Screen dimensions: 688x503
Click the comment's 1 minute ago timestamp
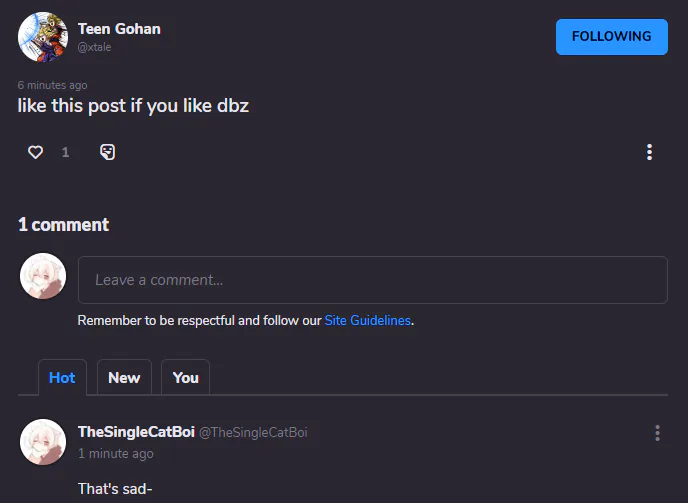[x=116, y=454]
